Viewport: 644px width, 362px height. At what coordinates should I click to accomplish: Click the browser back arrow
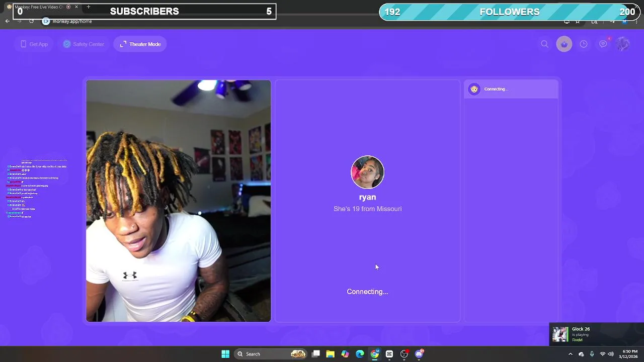click(7, 21)
